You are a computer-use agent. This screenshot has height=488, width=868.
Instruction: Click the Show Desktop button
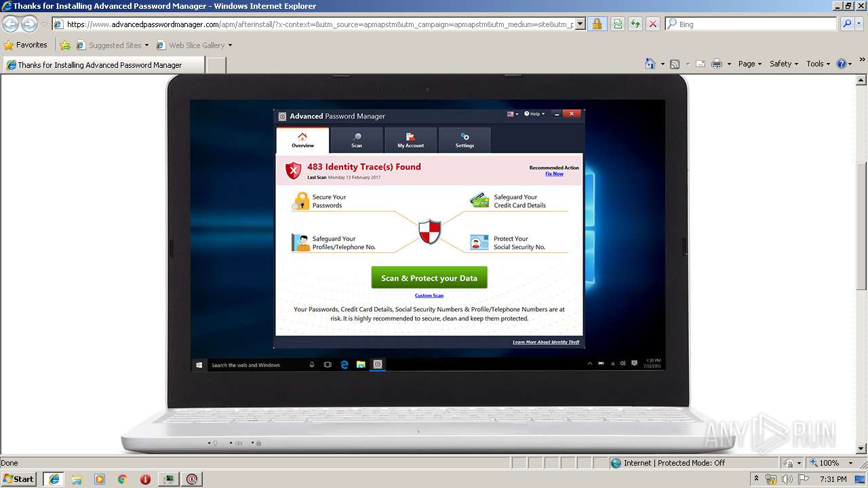click(861, 479)
